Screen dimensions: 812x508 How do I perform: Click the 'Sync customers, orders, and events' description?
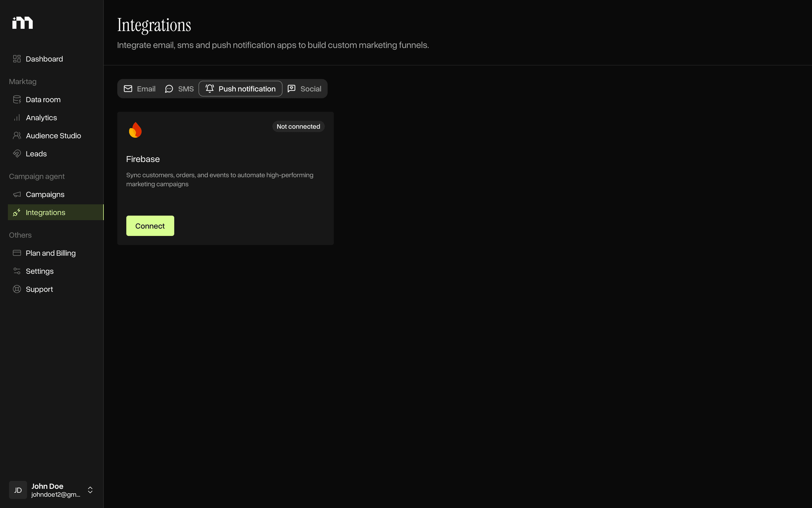pos(220,179)
